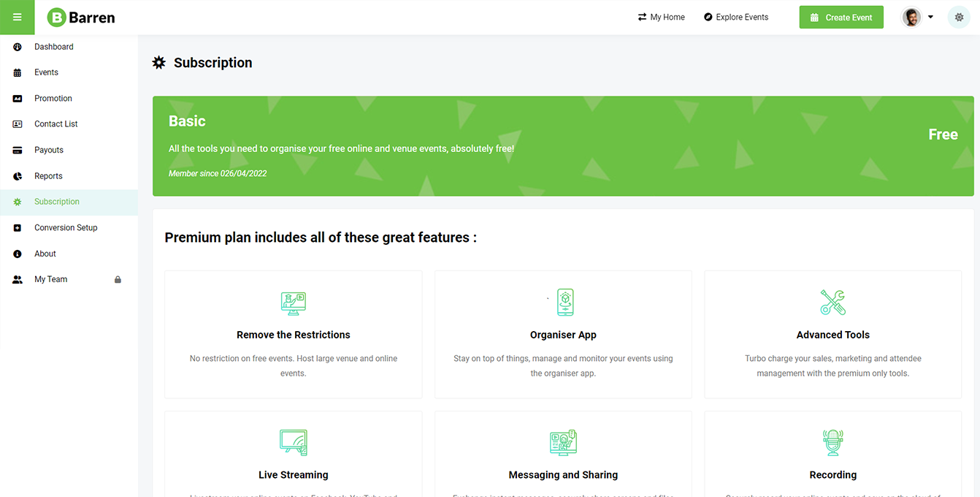
Task: Select the Events calendar icon
Action: (x=18, y=72)
